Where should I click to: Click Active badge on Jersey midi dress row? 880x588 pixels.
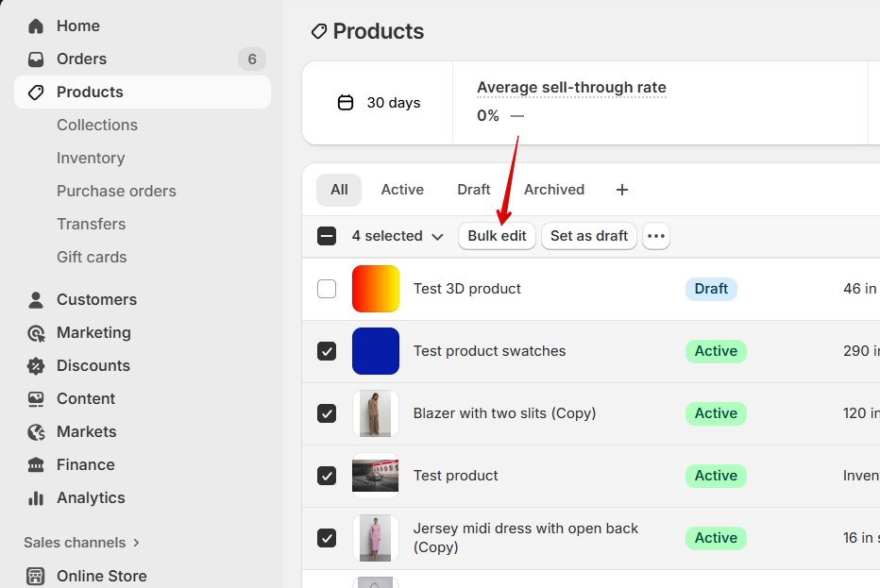point(716,538)
